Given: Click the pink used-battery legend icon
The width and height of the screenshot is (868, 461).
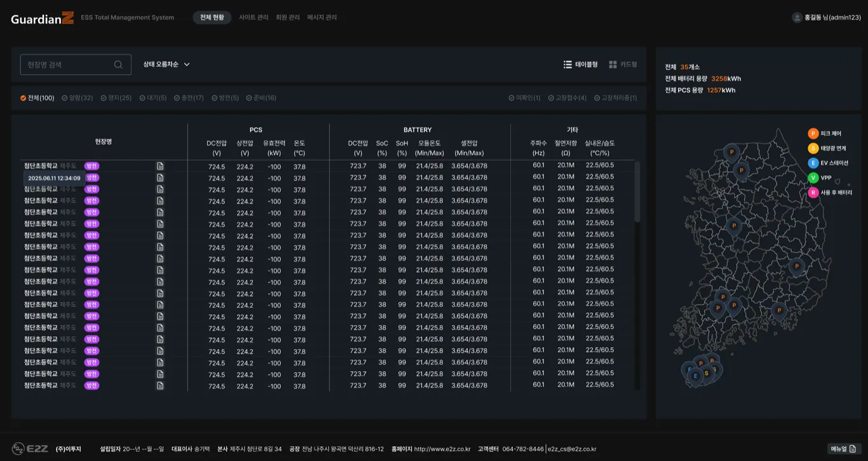Looking at the screenshot, I should point(813,193).
